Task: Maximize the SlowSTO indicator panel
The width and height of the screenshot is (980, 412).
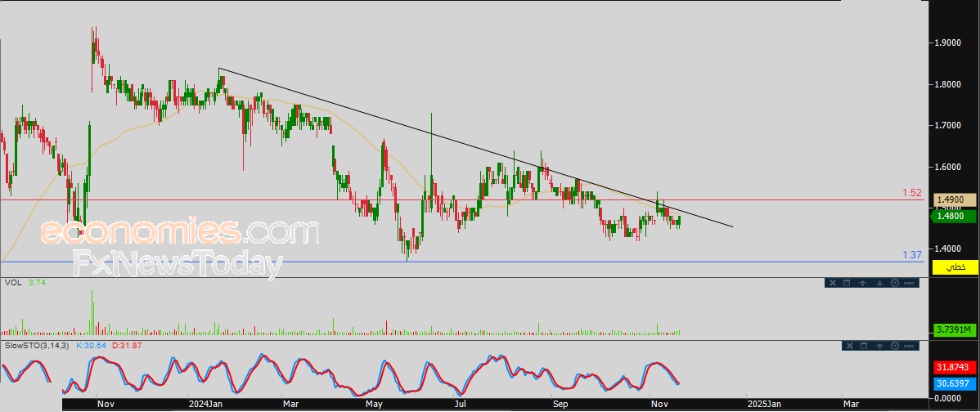Action: (864, 346)
